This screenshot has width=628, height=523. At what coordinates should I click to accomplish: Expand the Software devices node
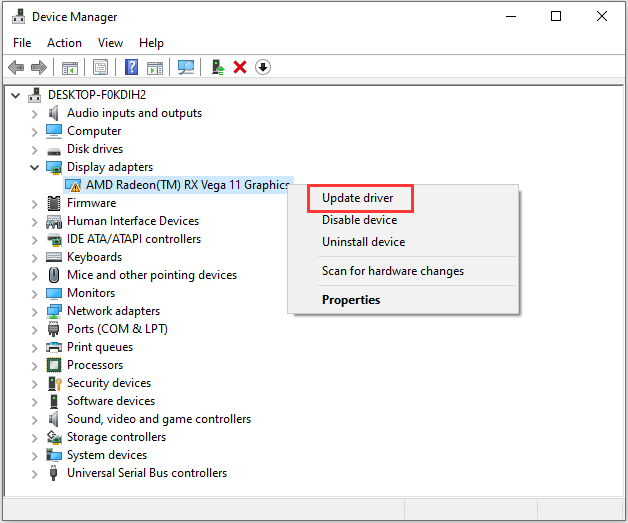click(35, 402)
